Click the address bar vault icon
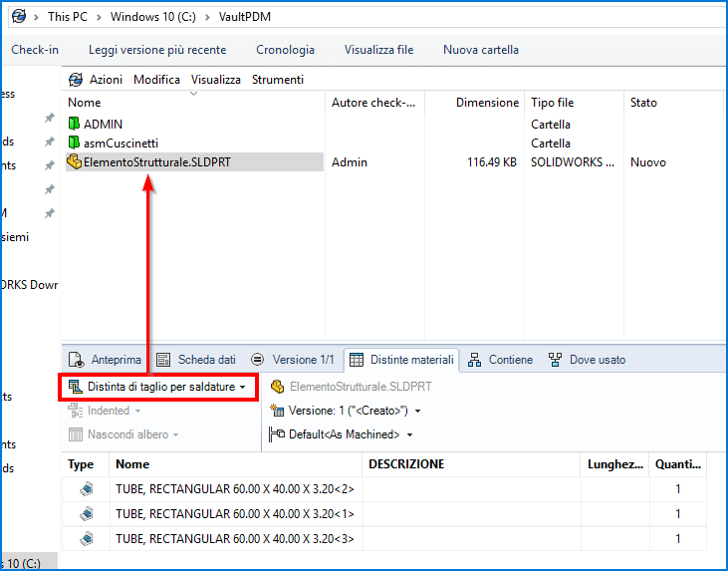The width and height of the screenshot is (728, 571). 17,17
